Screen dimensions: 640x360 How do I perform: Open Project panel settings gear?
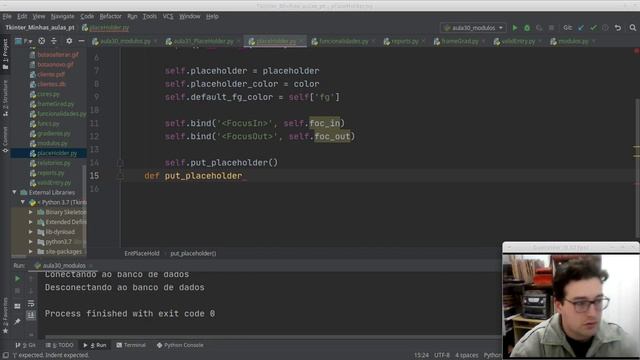pos(69,41)
